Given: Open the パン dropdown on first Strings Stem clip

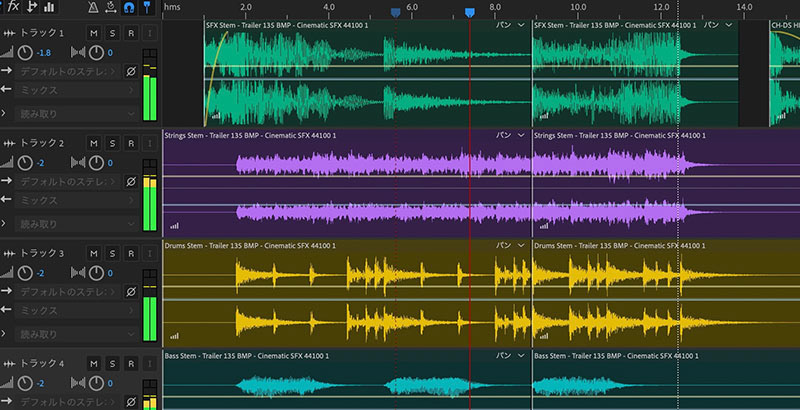Looking at the screenshot, I should coord(510,135).
